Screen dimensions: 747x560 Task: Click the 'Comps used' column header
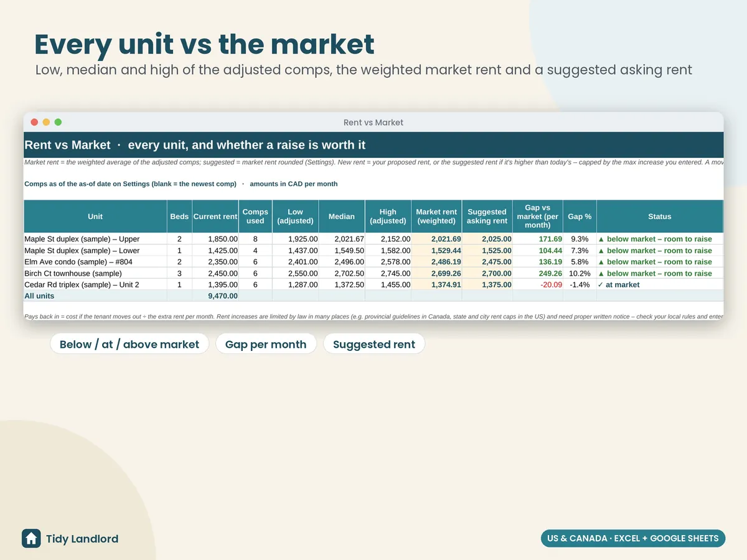point(255,217)
